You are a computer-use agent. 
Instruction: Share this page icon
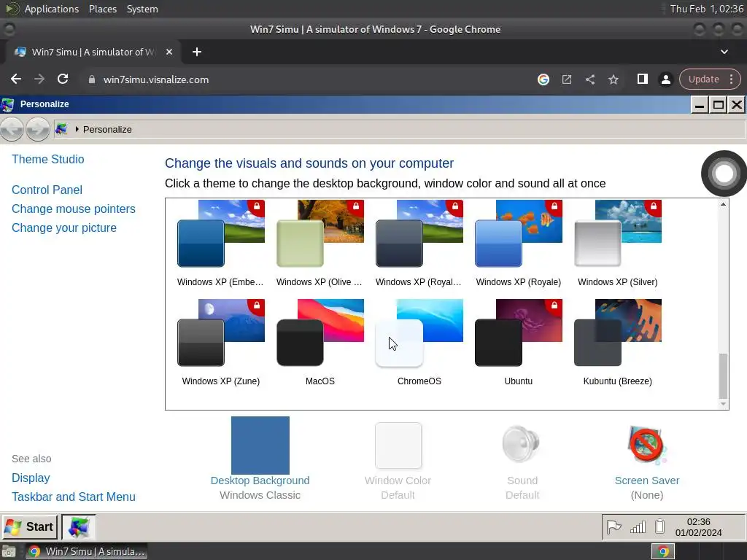(589, 79)
